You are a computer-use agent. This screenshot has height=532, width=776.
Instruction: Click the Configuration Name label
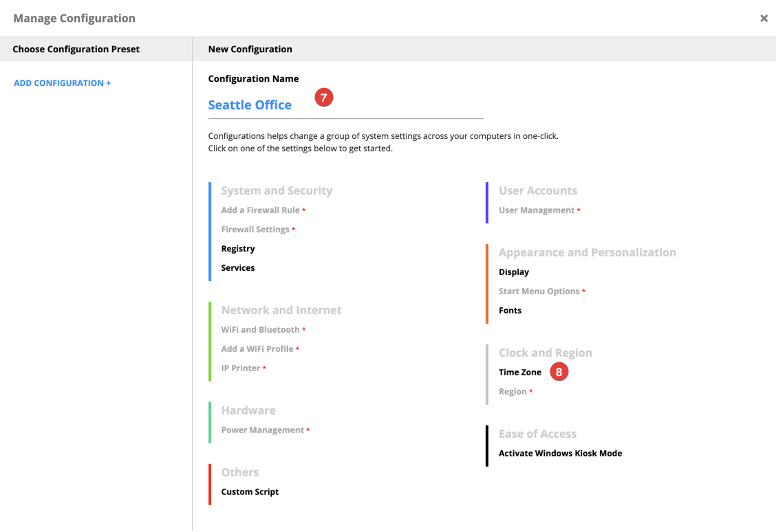pyautogui.click(x=253, y=79)
